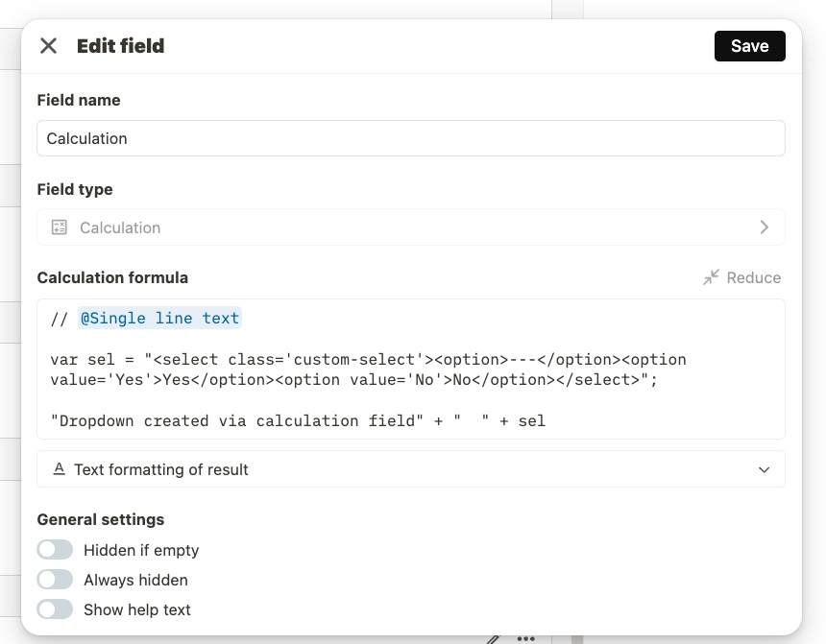Screen dimensions: 826x644
Task: Click the text formatting A icon
Action: [59, 468]
